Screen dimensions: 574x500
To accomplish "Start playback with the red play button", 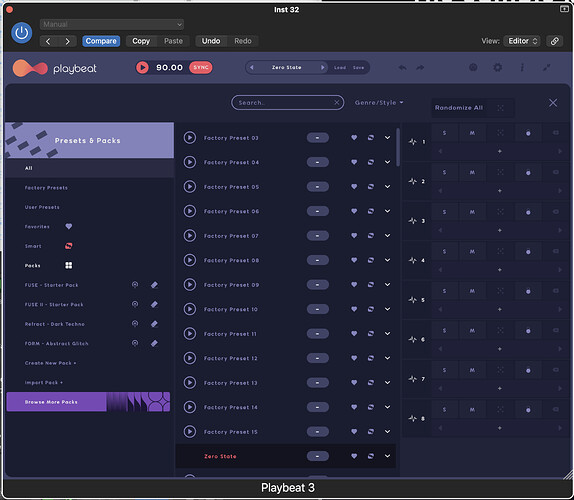I will click(x=142, y=67).
